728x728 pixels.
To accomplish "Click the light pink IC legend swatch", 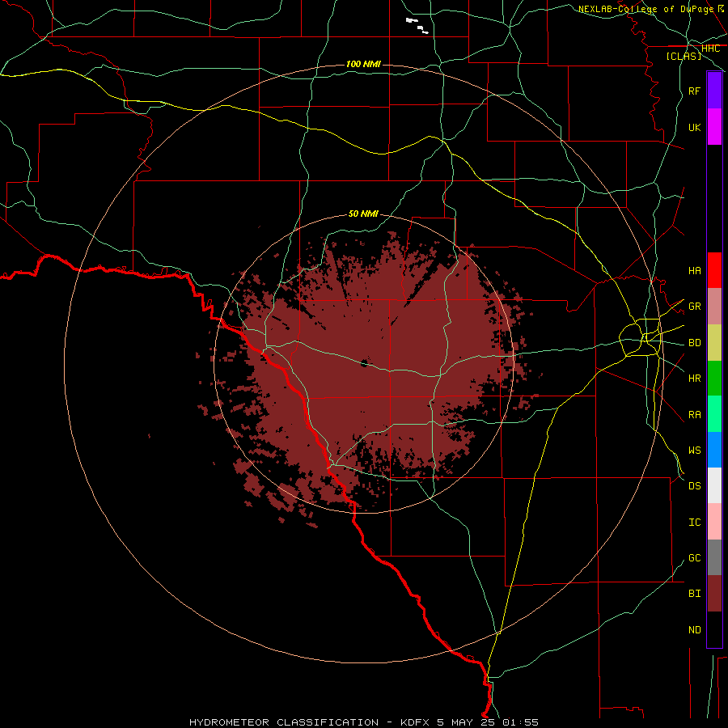I will 714,522.
